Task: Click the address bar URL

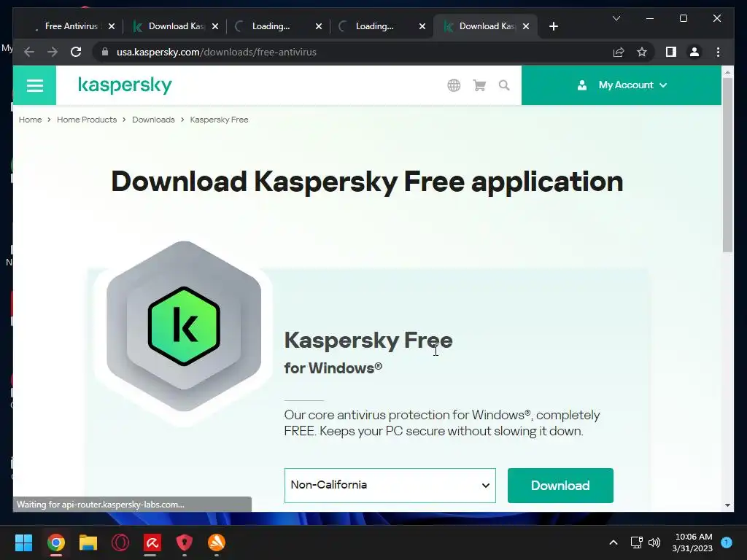Action: coord(216,52)
